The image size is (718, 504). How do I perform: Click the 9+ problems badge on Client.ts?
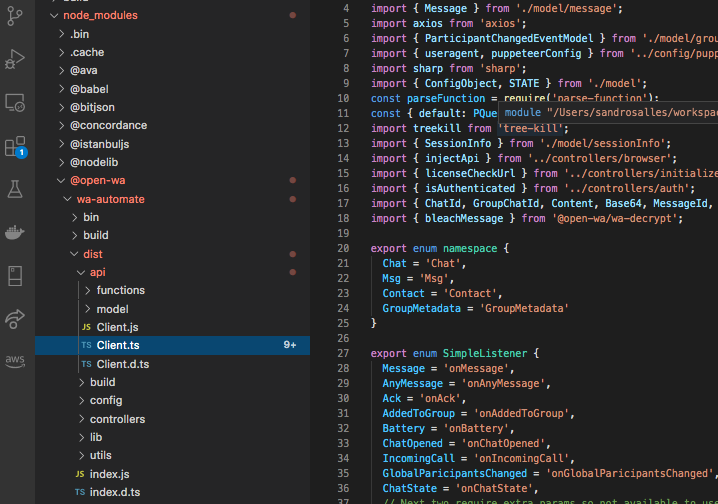point(289,345)
